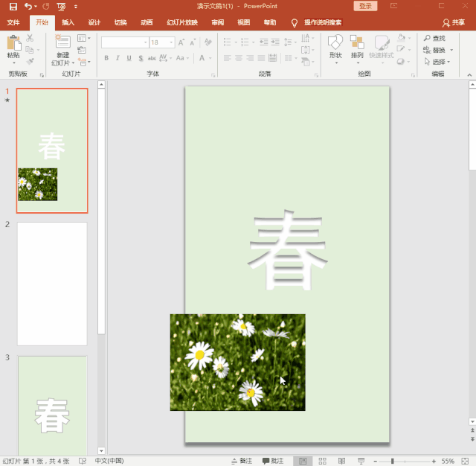Align text right icon
Image resolution: width=476 pixels, height=466 pixels.
(250, 58)
